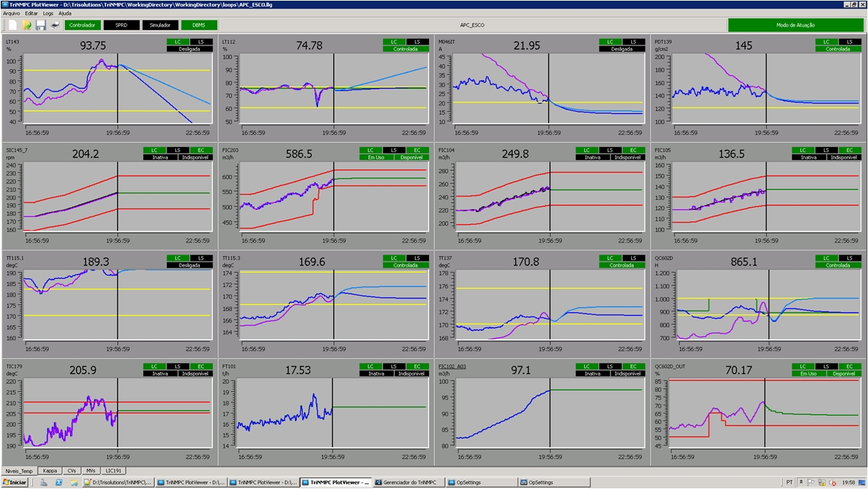Click the 205.9 value of TIC179
Viewport: 868px width, 489px height.
pyautogui.click(x=83, y=370)
